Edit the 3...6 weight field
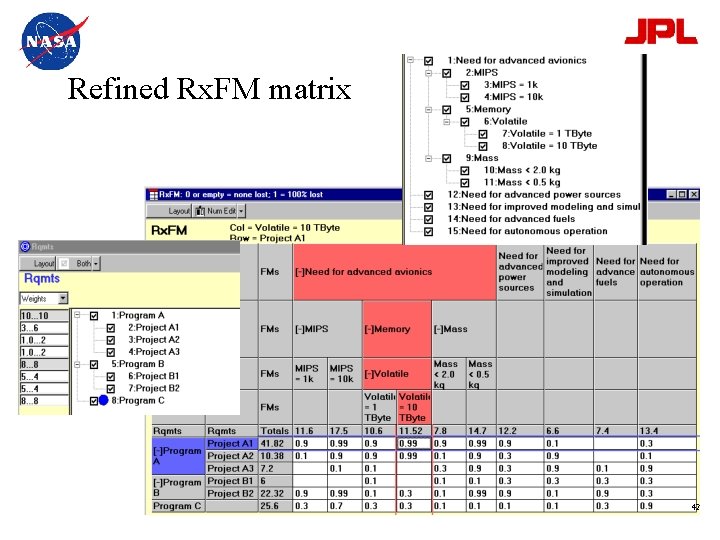720x540 pixels. coord(44,328)
